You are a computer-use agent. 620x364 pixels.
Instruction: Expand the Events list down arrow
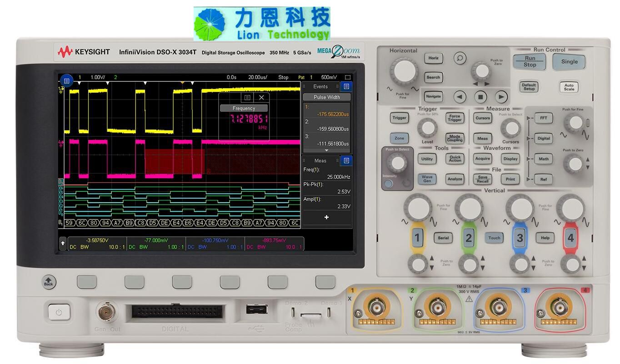coord(326,150)
